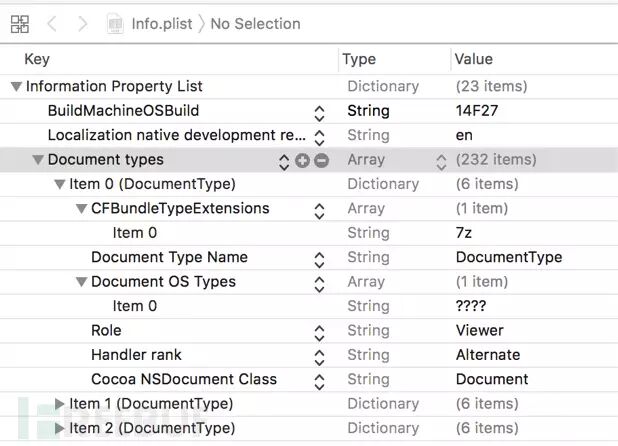Open BuildMachineOSBuild key name stepper
The width and height of the screenshot is (618, 446).
pos(319,112)
